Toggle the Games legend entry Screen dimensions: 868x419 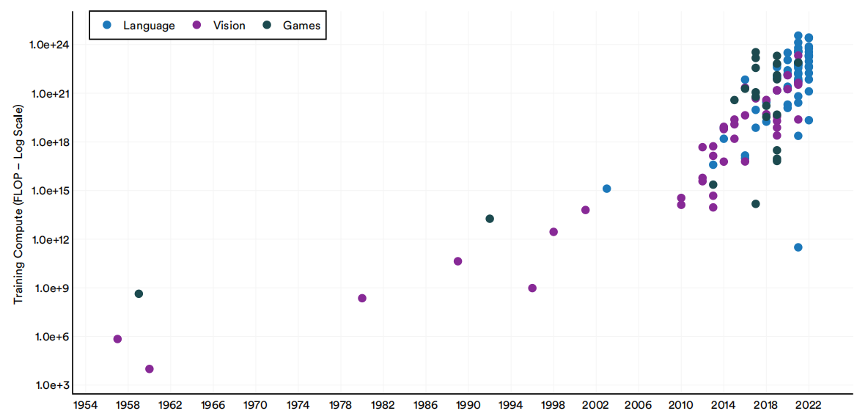[301, 26]
